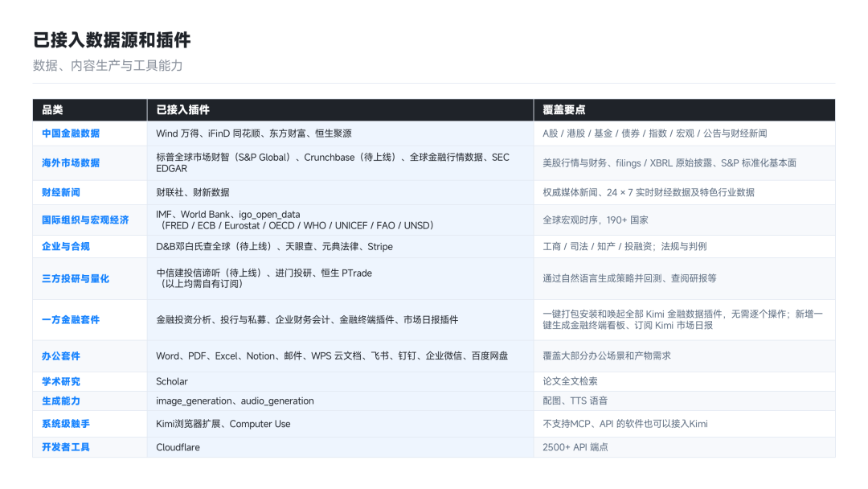
Task: Select the 系统级触手 category label
Action: 66,424
